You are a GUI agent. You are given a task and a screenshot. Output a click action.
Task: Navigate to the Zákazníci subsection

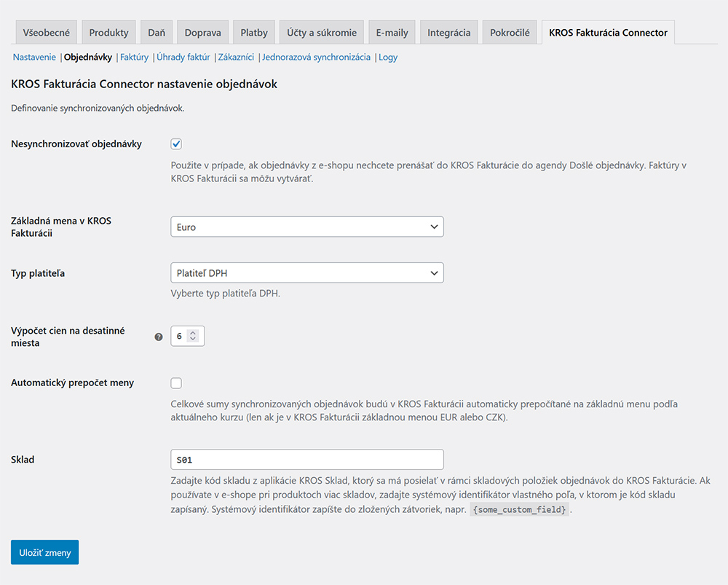tap(236, 57)
